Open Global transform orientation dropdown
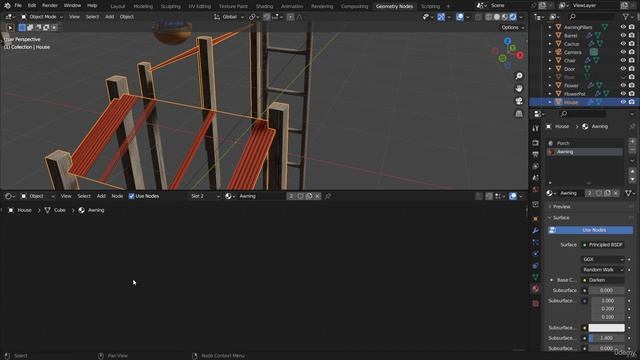 pos(229,17)
